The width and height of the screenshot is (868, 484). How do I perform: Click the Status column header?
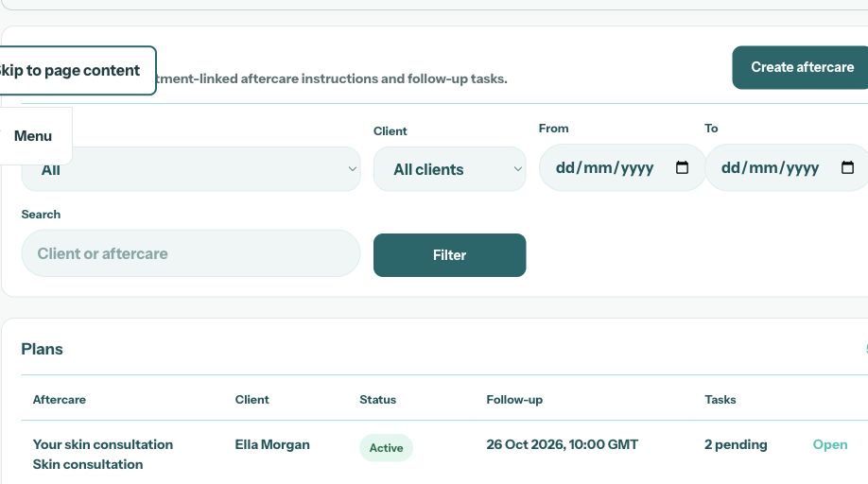coord(377,399)
